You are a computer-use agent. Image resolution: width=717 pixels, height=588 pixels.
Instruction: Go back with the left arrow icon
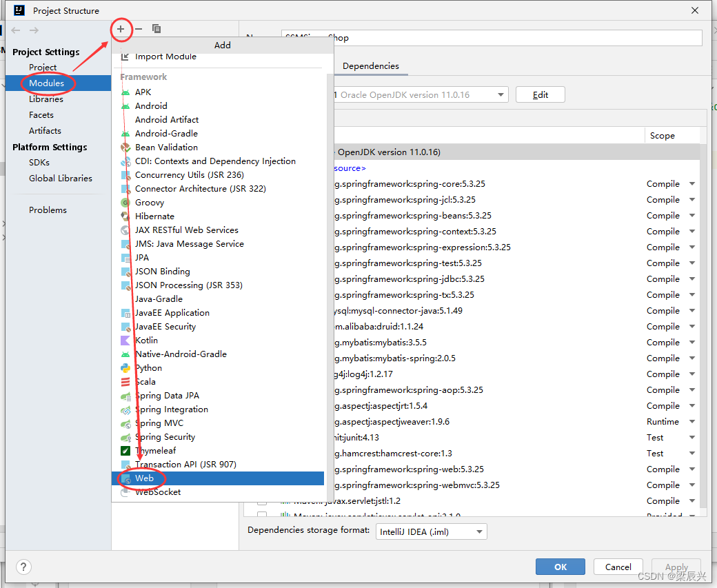click(x=16, y=30)
